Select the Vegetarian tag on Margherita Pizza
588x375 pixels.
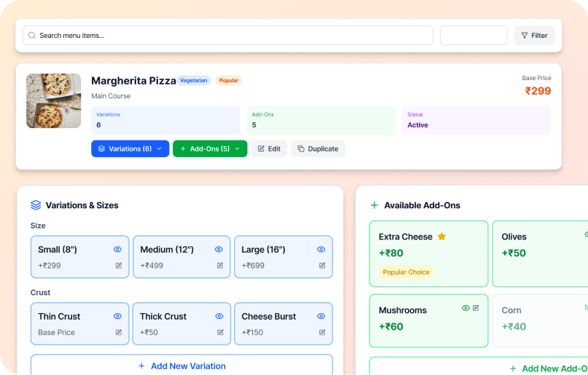[x=194, y=81]
